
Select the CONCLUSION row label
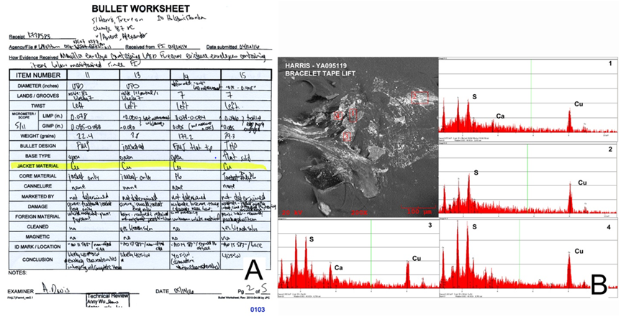(x=38, y=259)
